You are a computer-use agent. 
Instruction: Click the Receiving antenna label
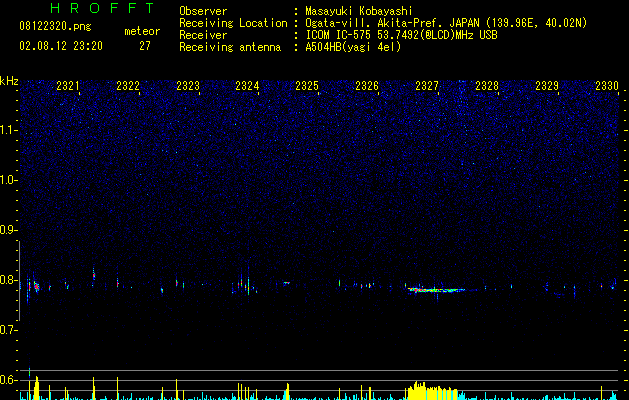[x=230, y=47]
